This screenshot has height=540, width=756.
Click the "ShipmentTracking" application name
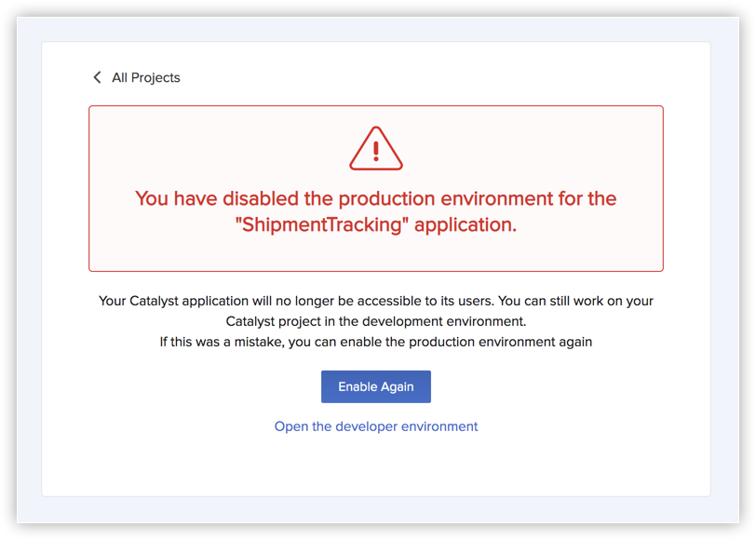coord(322,224)
